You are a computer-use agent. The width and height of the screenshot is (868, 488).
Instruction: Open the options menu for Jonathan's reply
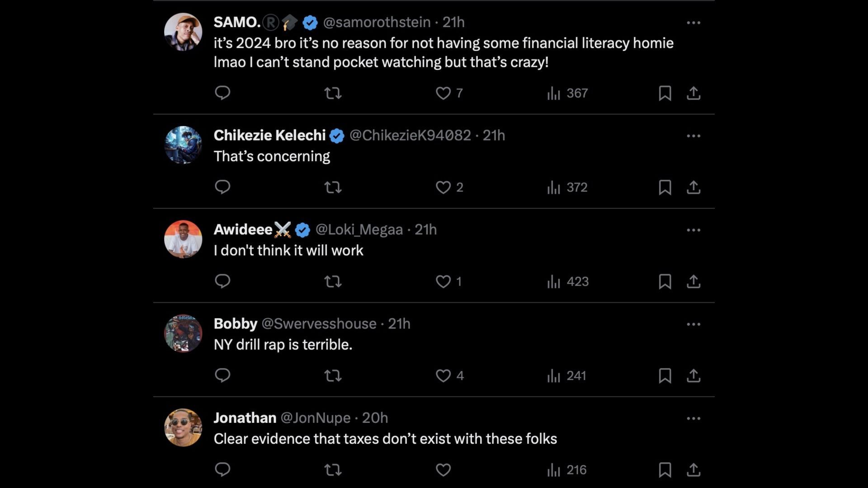[x=693, y=418]
